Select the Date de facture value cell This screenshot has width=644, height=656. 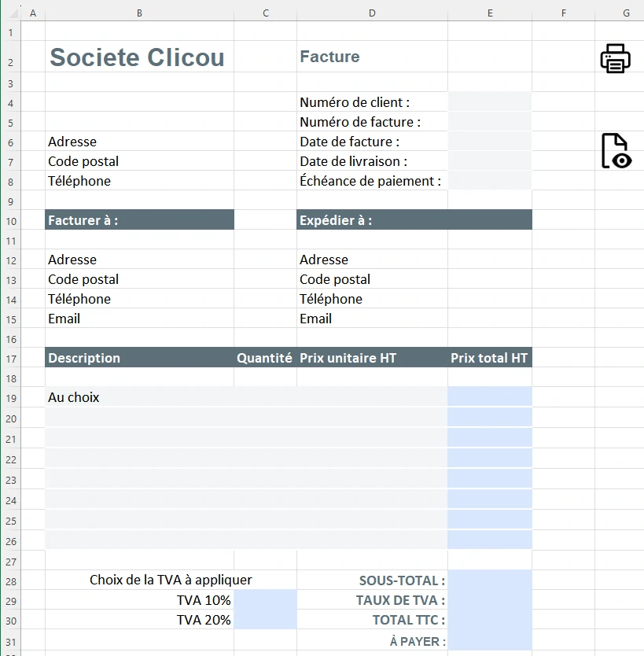click(x=490, y=142)
